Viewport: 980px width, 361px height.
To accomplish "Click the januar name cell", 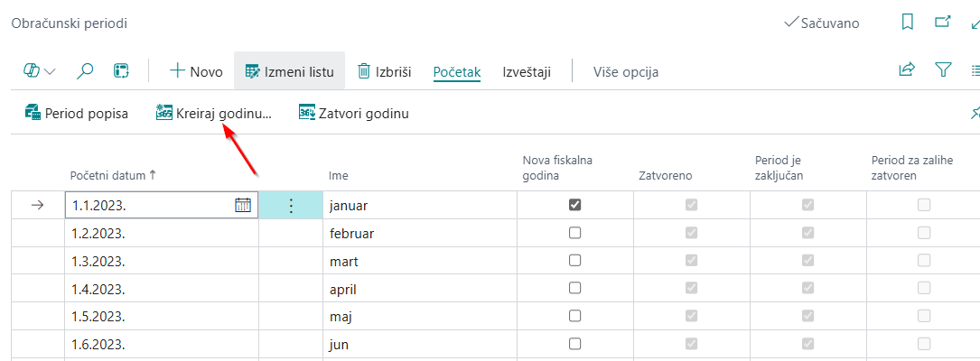I will click(x=420, y=205).
